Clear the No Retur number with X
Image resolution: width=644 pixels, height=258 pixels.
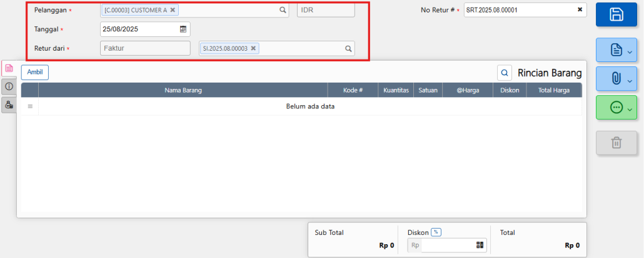580,10
